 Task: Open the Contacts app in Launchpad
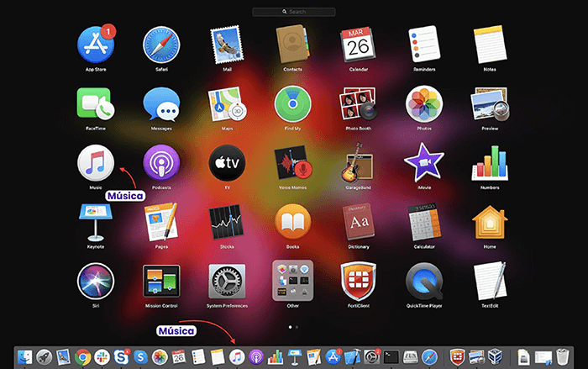coord(293,45)
